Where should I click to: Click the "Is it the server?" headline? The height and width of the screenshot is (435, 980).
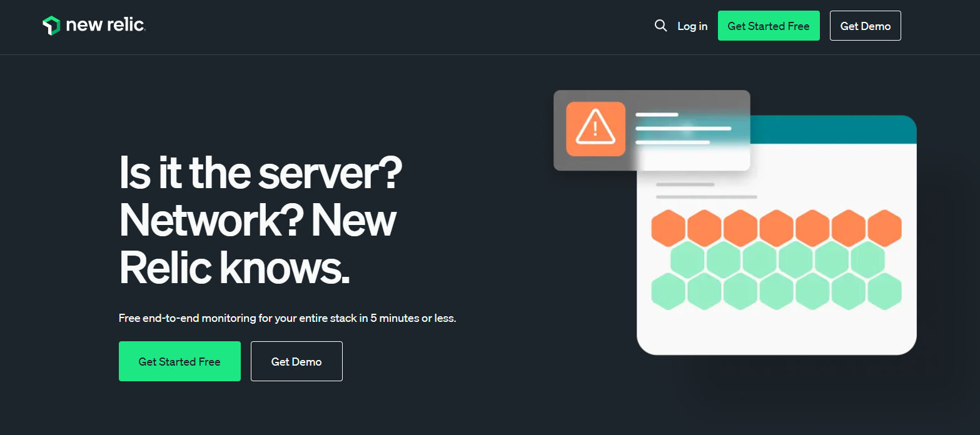click(x=260, y=174)
